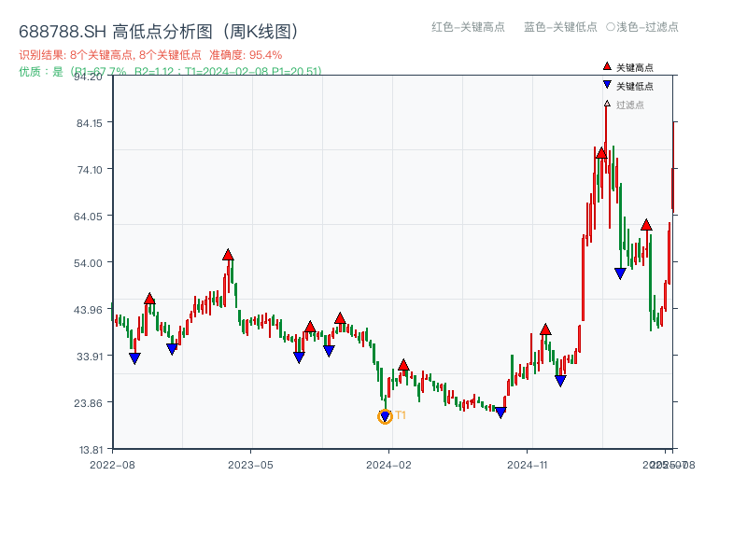
Task: Click second blue low marker before 2023-05 rally
Action: 172,349
